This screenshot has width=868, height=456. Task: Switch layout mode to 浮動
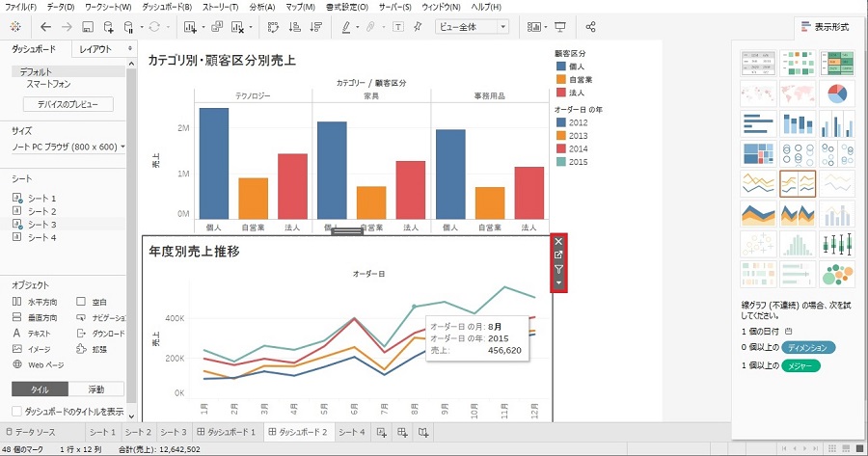[x=96, y=389]
